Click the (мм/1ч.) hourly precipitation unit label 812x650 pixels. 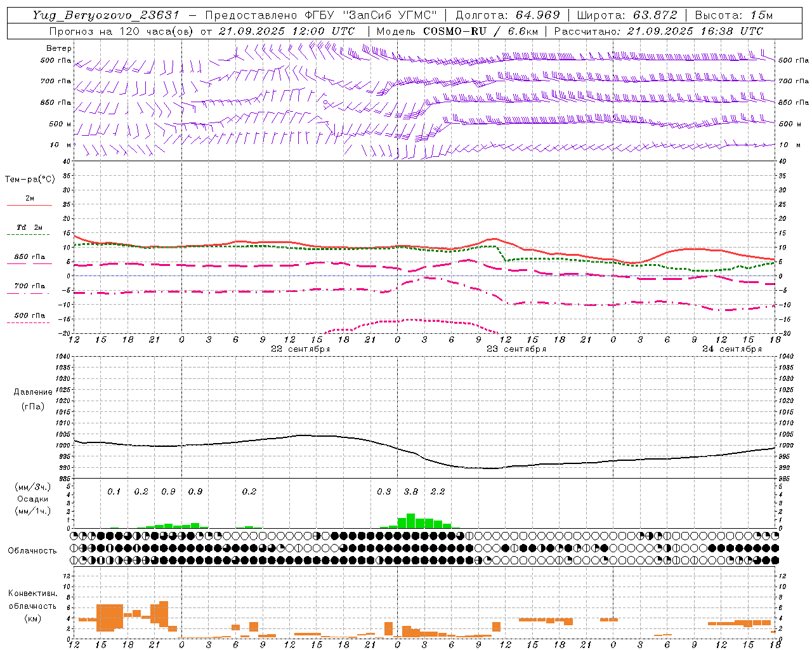[34, 511]
